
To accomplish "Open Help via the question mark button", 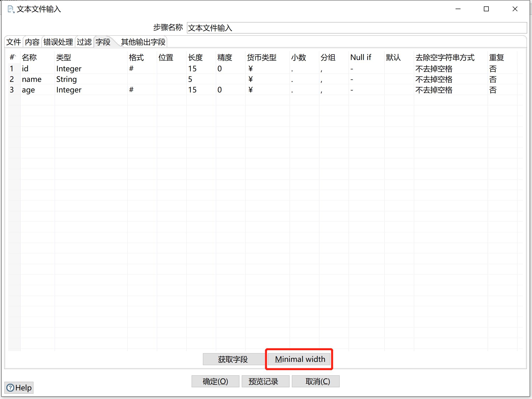I will (19, 388).
